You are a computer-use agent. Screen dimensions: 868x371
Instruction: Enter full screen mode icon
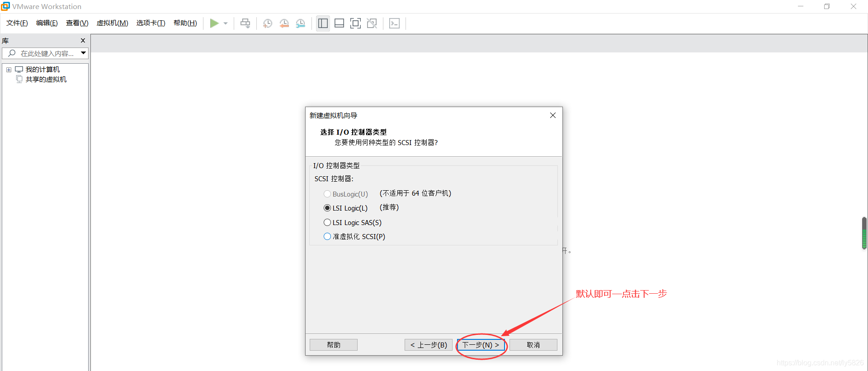(x=355, y=23)
